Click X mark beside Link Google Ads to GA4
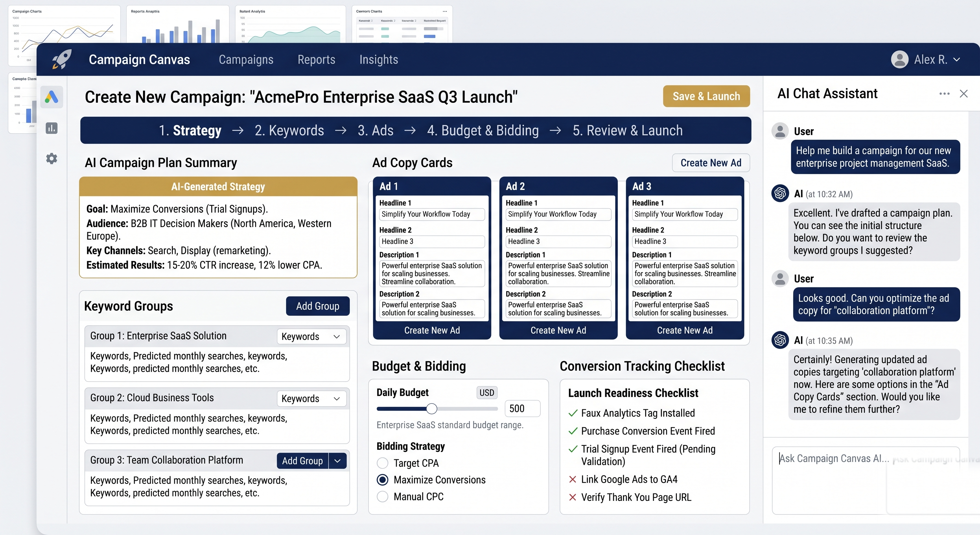The width and height of the screenshot is (980, 535). pyautogui.click(x=572, y=479)
